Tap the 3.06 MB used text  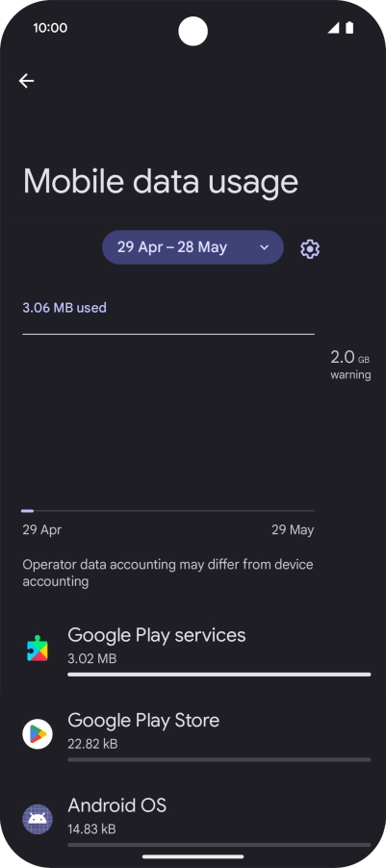[64, 308]
